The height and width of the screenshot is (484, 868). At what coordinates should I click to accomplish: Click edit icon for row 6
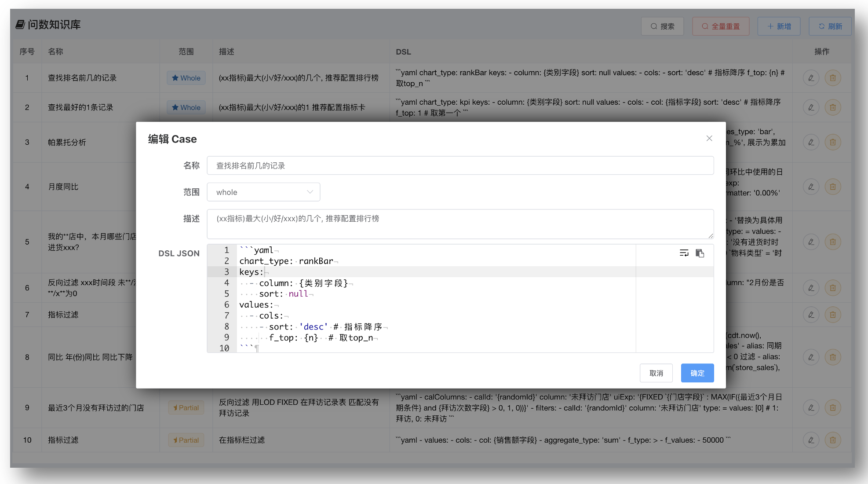point(811,288)
